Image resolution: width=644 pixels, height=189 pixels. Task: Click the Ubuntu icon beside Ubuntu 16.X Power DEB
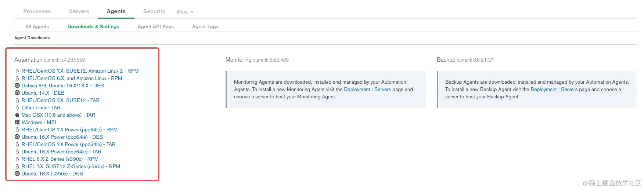(17, 137)
